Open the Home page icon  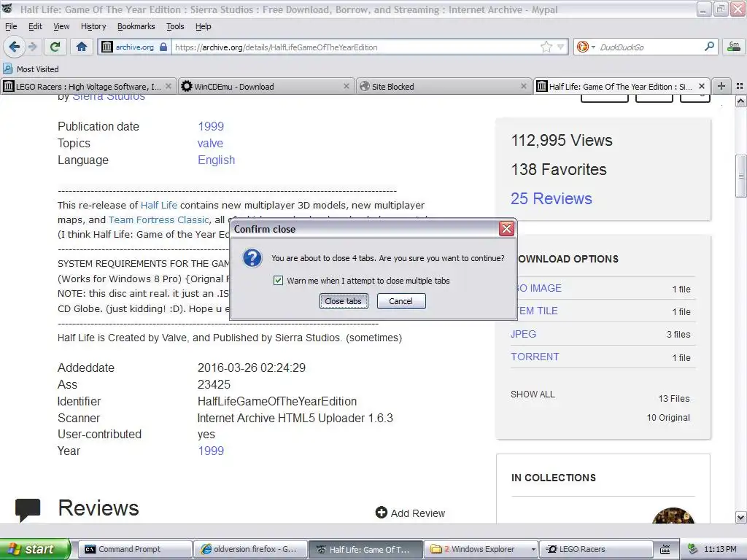82,47
